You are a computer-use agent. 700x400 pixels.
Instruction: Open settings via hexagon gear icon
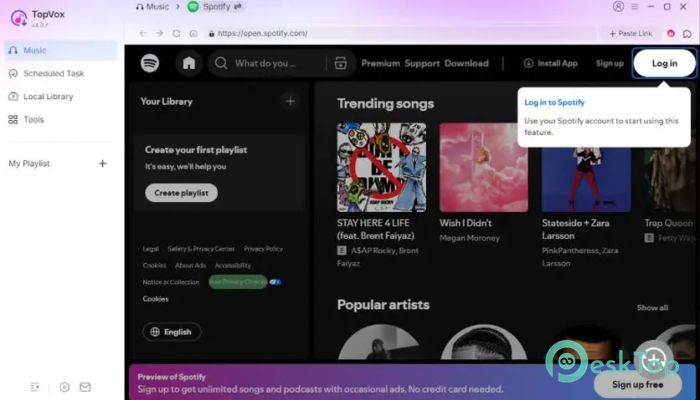[64, 387]
